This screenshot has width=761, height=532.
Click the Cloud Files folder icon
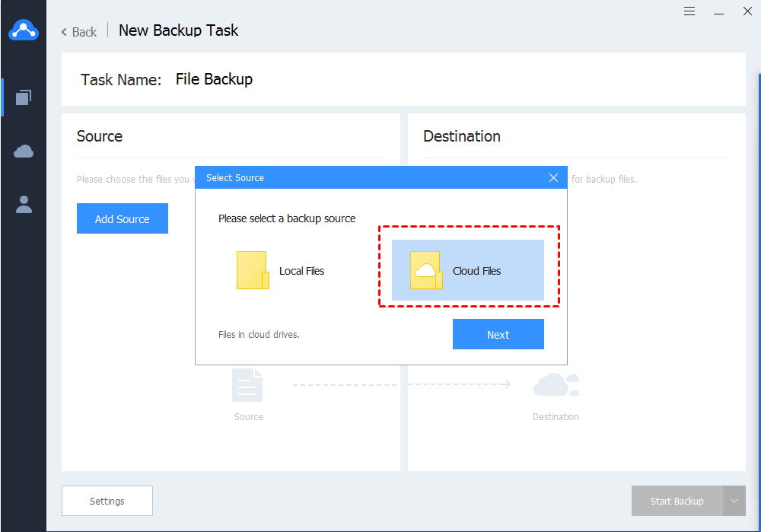(426, 270)
